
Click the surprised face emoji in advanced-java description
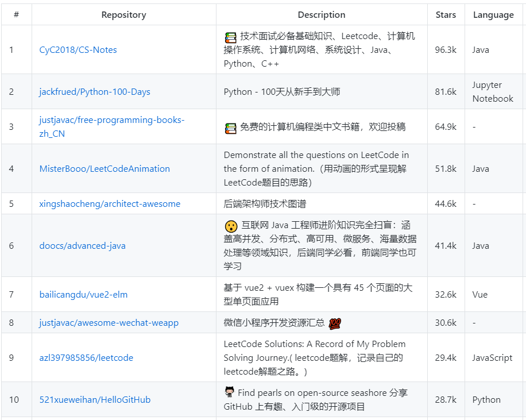pos(231,226)
